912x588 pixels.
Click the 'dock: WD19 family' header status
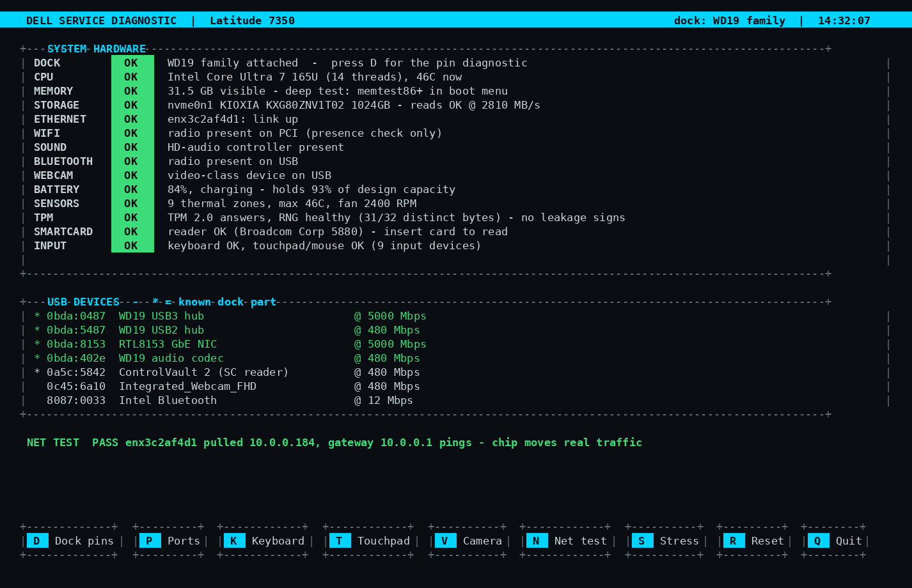[x=730, y=20]
